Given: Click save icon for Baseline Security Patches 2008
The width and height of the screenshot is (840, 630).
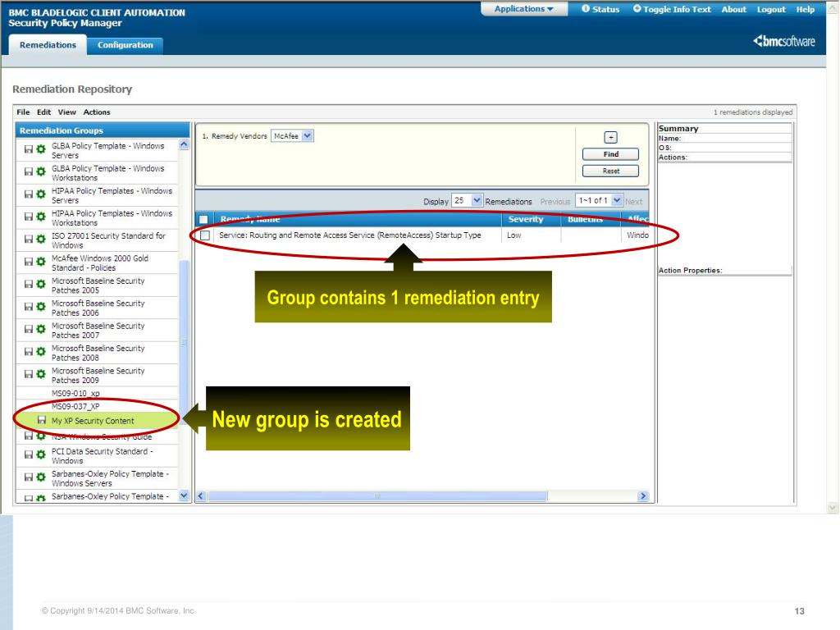Looking at the screenshot, I should [29, 352].
